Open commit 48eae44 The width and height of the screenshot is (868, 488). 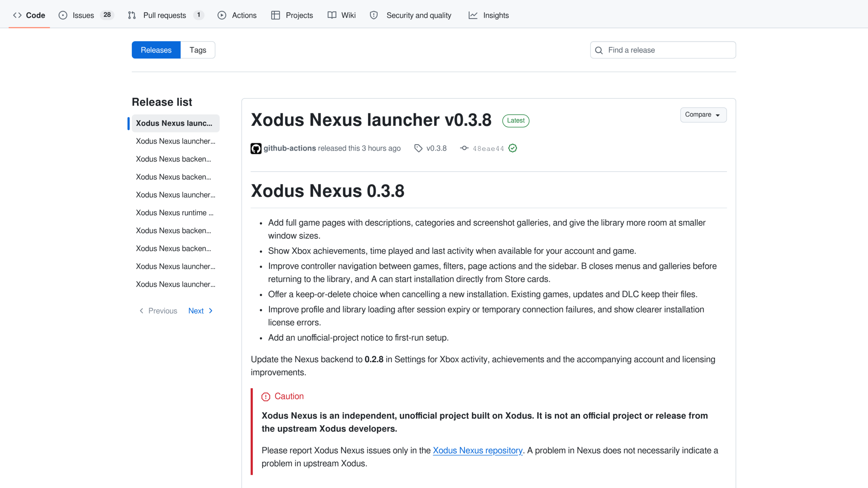point(488,148)
